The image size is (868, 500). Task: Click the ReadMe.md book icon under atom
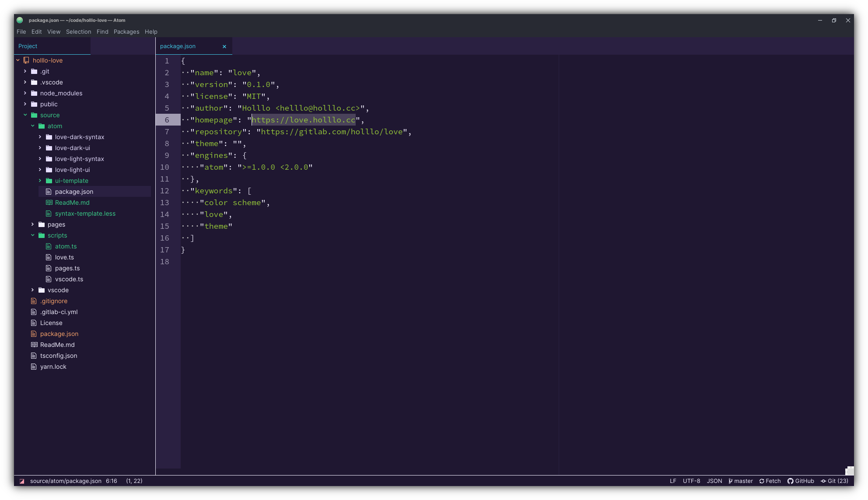(x=49, y=203)
